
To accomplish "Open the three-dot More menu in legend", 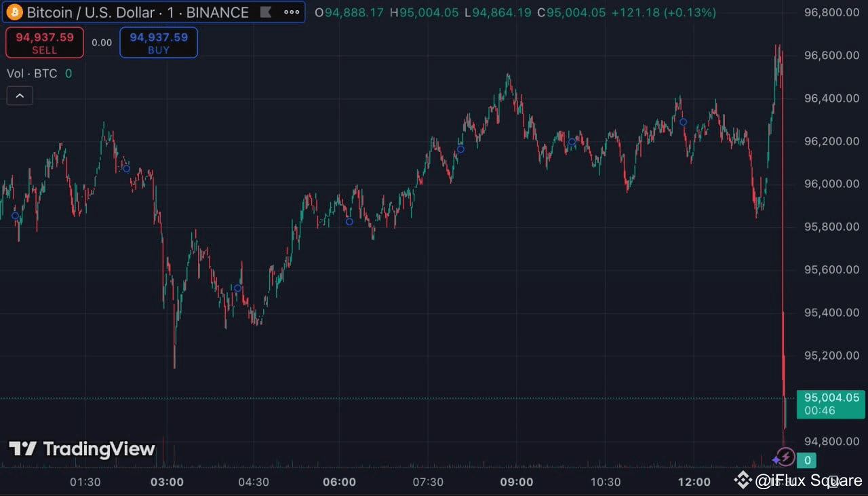I will tap(292, 12).
